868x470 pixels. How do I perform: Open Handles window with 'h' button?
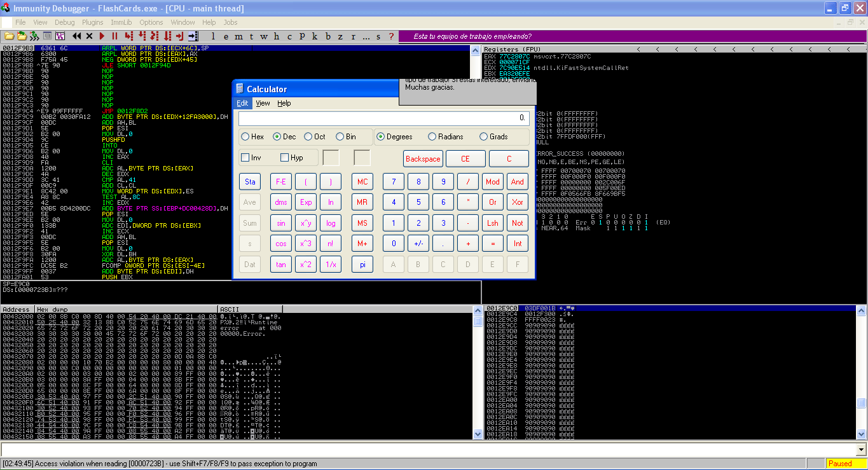click(276, 36)
